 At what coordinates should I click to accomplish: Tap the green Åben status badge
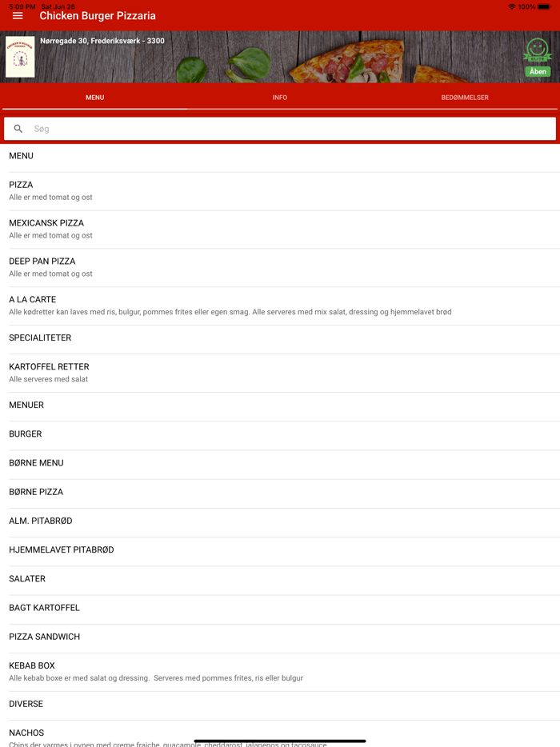point(538,71)
